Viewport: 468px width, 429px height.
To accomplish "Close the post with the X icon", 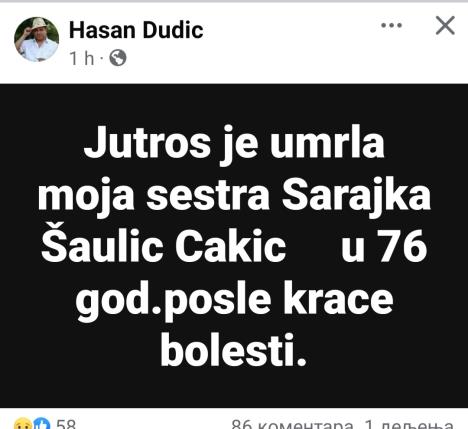I will click(x=445, y=25).
